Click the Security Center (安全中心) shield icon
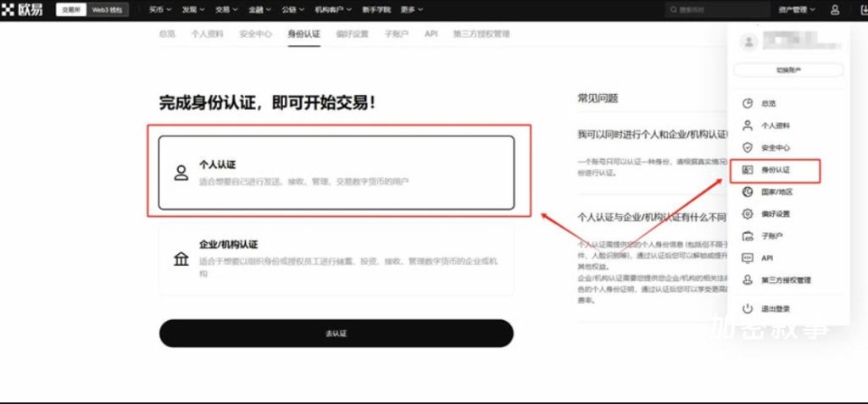868x404 pixels. tap(748, 147)
